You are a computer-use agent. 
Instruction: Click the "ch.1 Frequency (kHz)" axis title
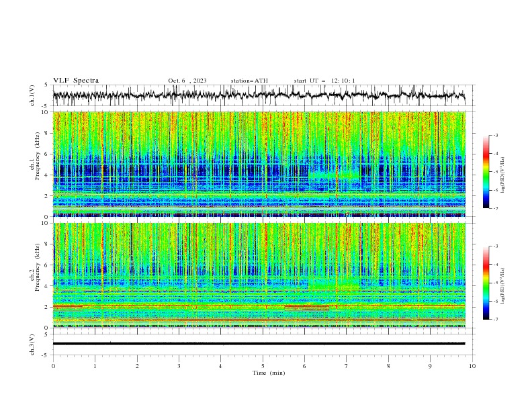click(35, 157)
